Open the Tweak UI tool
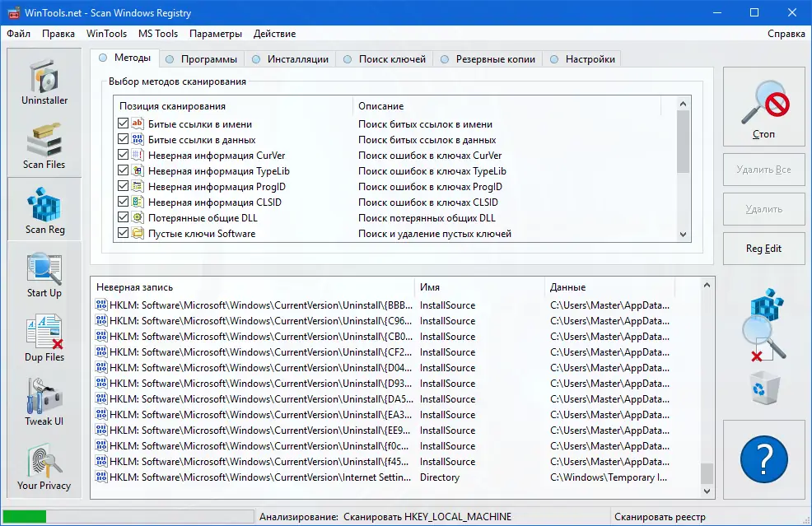This screenshot has height=526, width=812. [x=44, y=403]
